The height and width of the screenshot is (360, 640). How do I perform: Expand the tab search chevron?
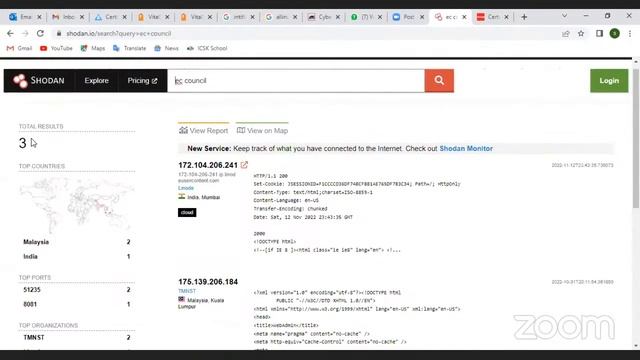pyautogui.click(x=564, y=16)
